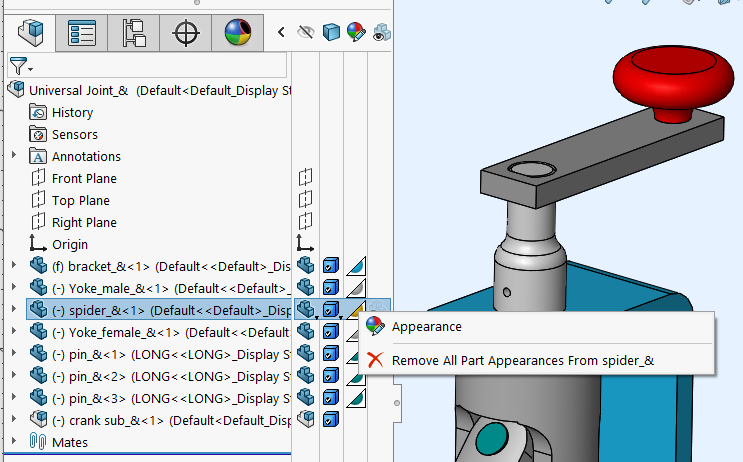This screenshot has width=743, height=462.
Task: Change display mode of pin_&<2>
Action: click(x=331, y=375)
